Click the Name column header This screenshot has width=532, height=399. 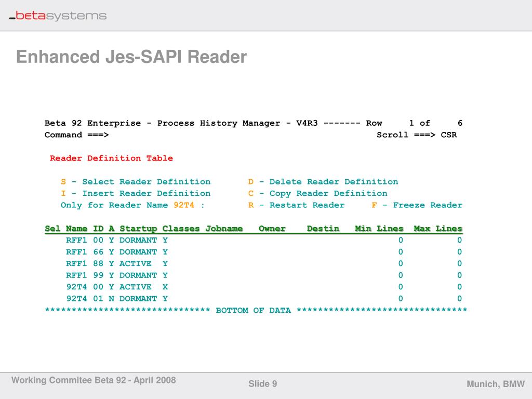76,229
